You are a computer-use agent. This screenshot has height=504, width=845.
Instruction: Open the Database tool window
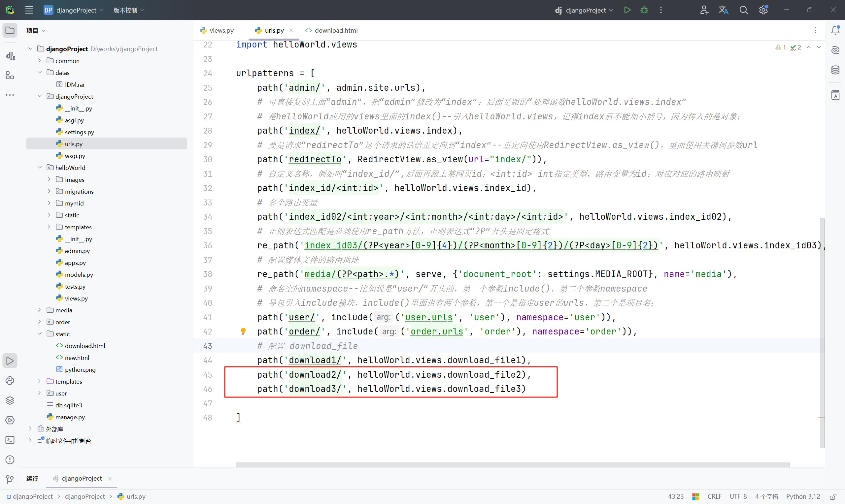point(835,70)
